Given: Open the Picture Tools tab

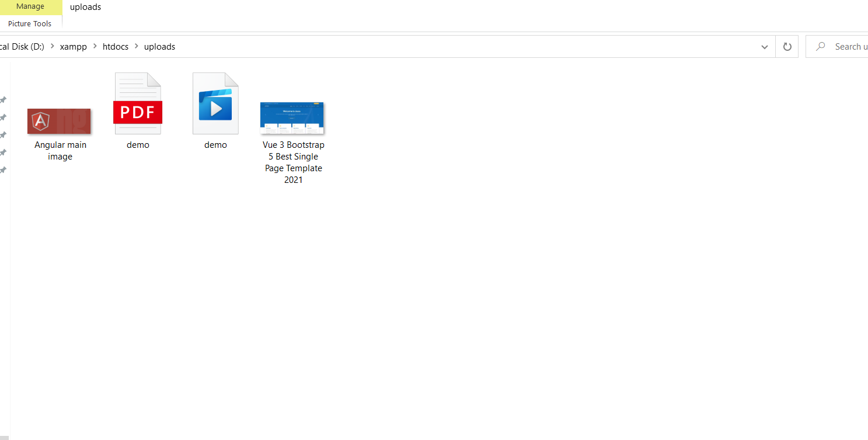Looking at the screenshot, I should pyautogui.click(x=30, y=24).
